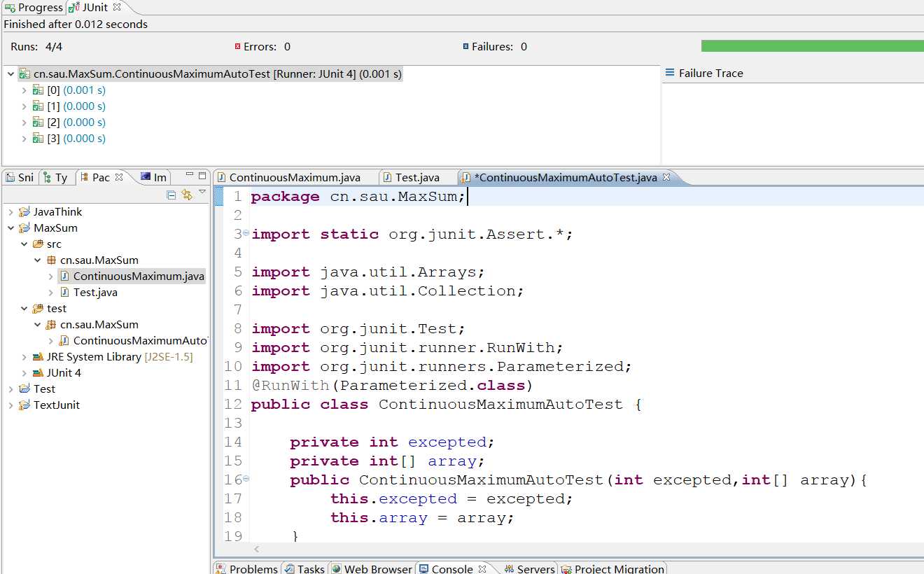Click the Errors count icon
Screen dimensions: 924x574
click(238, 47)
